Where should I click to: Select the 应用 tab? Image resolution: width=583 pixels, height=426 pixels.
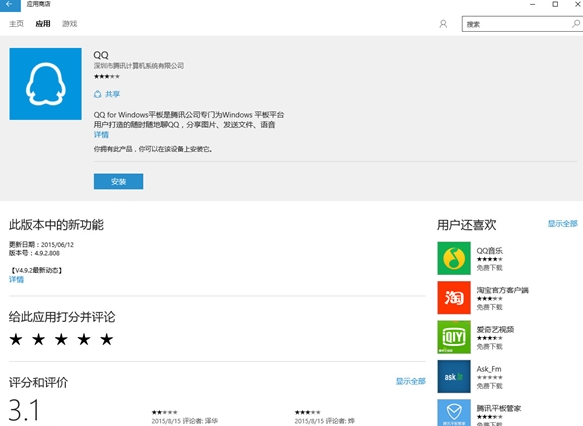click(x=43, y=24)
